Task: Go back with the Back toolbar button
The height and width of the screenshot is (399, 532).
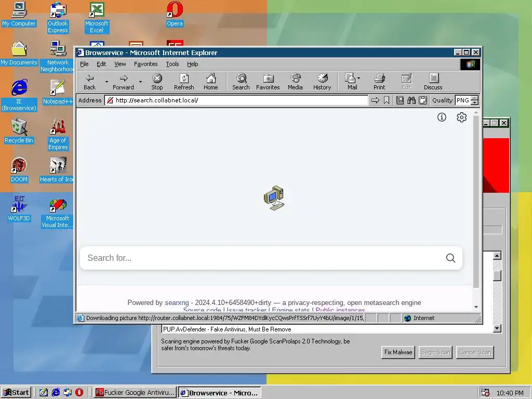Action: [89, 82]
